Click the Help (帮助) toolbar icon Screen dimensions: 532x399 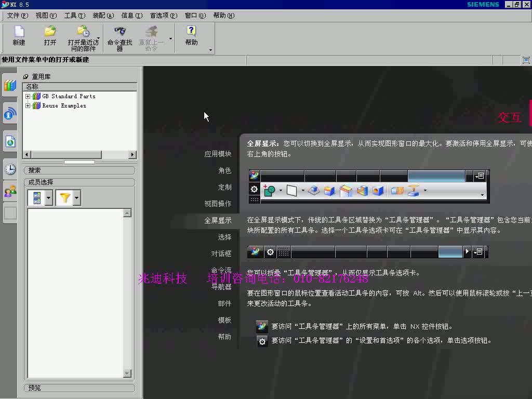click(x=191, y=36)
